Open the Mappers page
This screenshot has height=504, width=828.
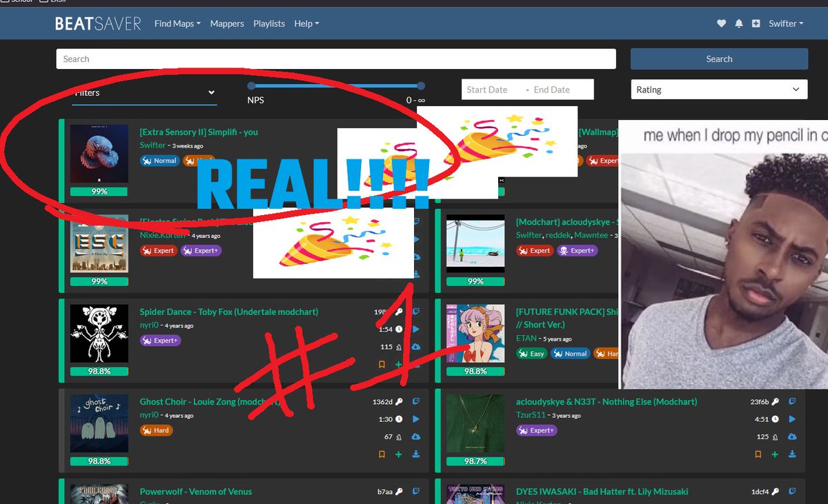click(227, 23)
